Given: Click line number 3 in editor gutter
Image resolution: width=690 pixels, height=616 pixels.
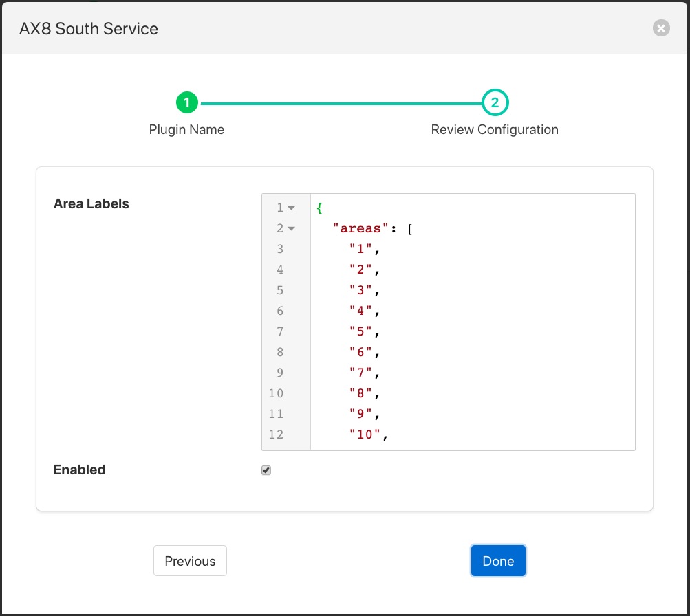Looking at the screenshot, I should click(x=280, y=249).
